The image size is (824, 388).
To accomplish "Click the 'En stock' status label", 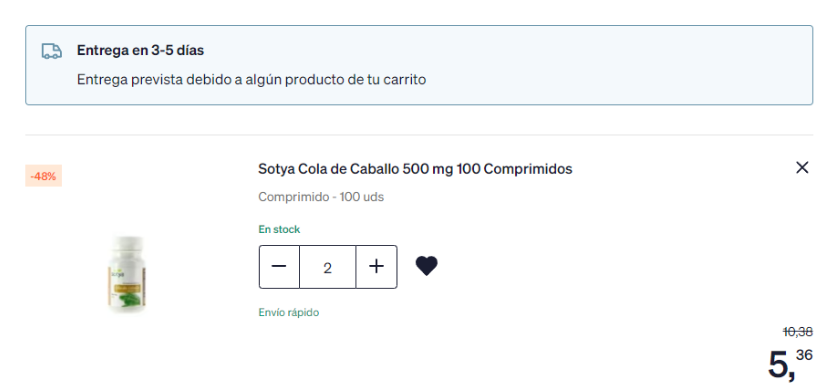I will click(279, 229).
